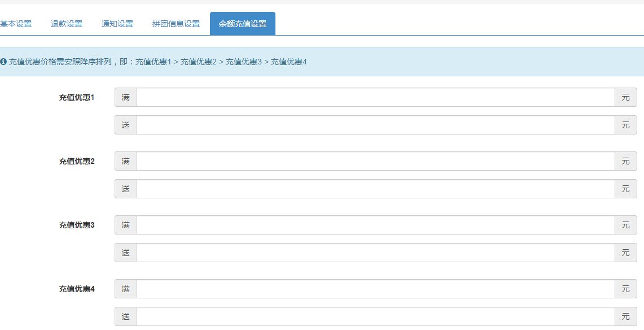Screen dimensions: 644x330
Task: Click the 元 suffix of 充值优惠2 送 row
Action: click(626, 189)
